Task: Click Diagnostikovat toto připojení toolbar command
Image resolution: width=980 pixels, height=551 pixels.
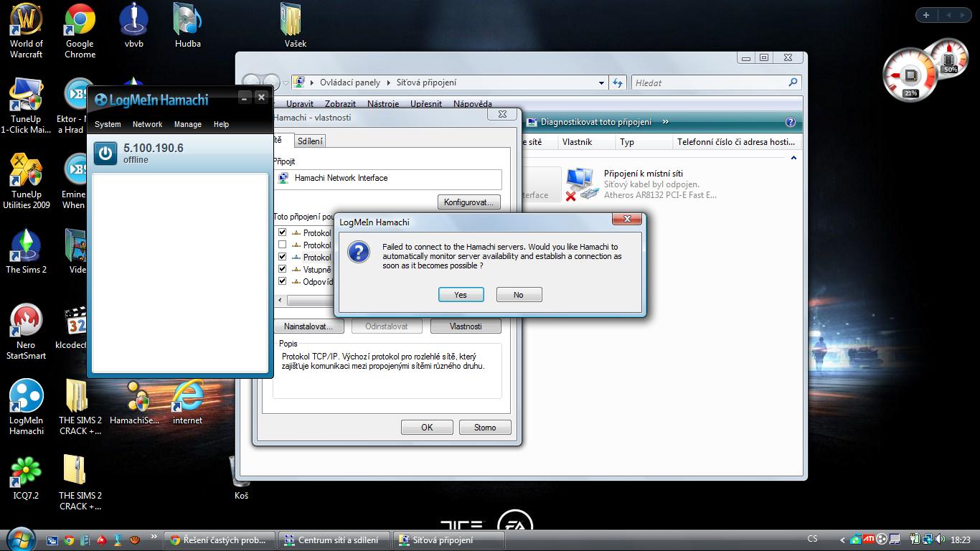Action: (590, 122)
